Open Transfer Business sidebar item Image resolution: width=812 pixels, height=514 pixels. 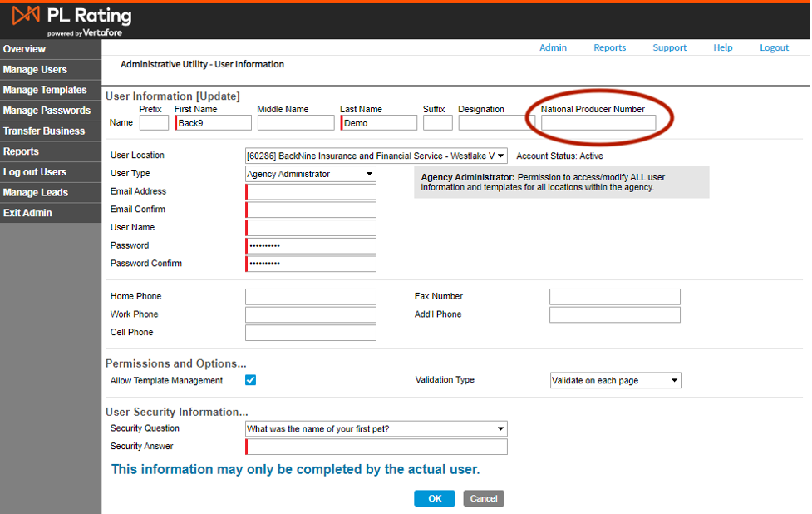coord(44,131)
